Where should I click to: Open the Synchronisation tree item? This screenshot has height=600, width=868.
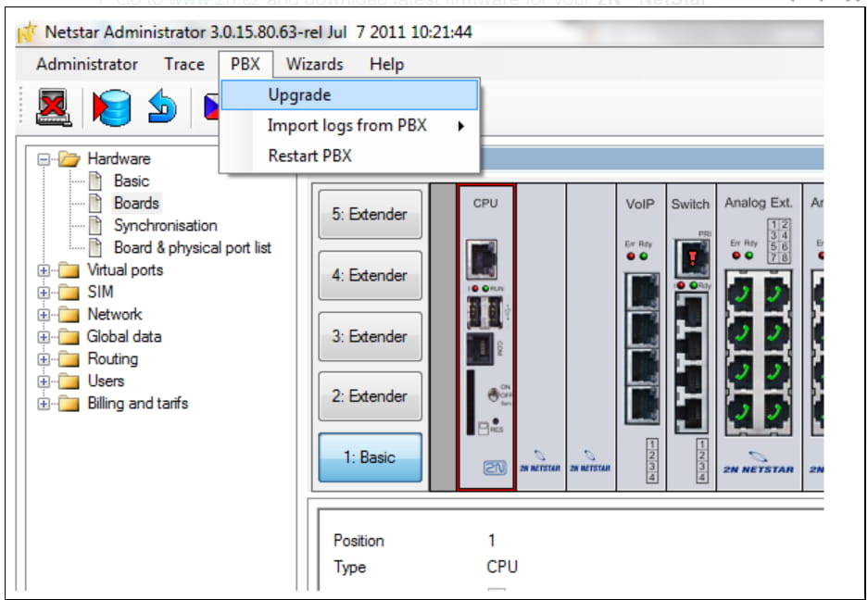[166, 225]
